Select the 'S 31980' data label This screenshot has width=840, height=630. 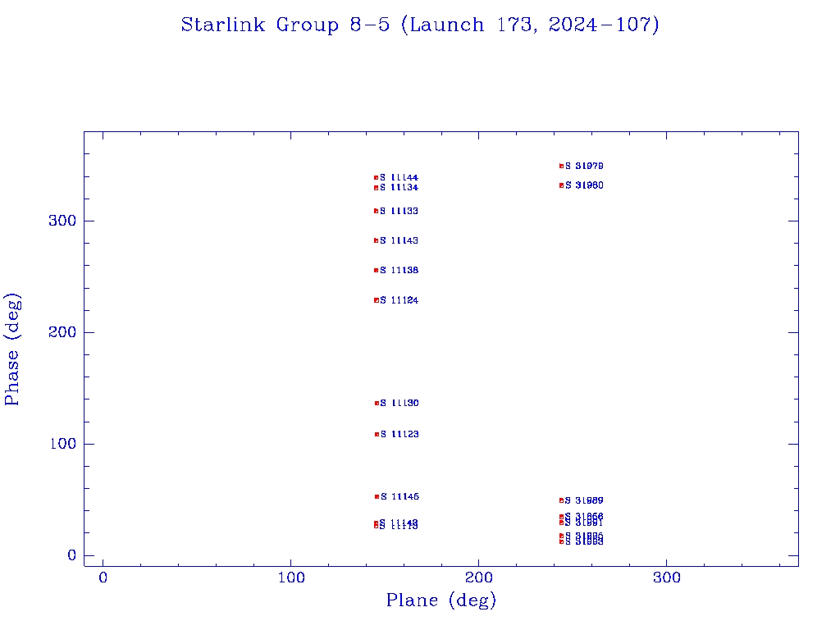click(584, 185)
